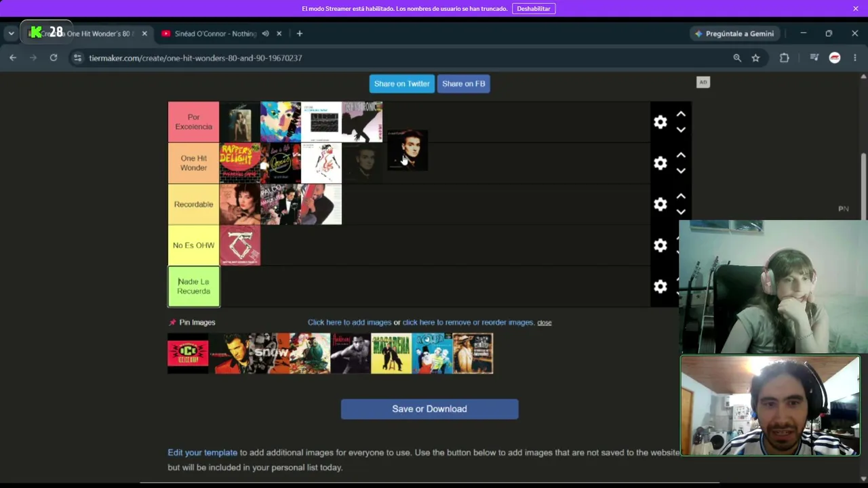Image resolution: width=868 pixels, height=488 pixels.
Task: Click Deshabilitar in the streamer mode banner
Action: (534, 9)
